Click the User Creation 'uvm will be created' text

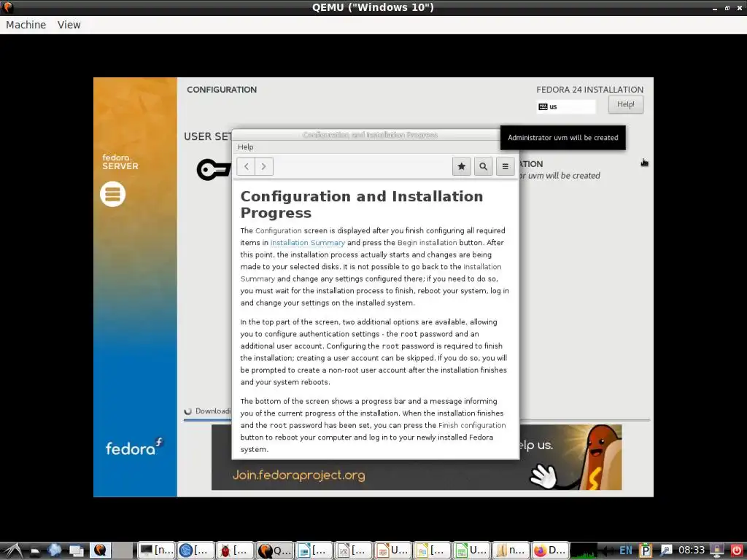[560, 176]
